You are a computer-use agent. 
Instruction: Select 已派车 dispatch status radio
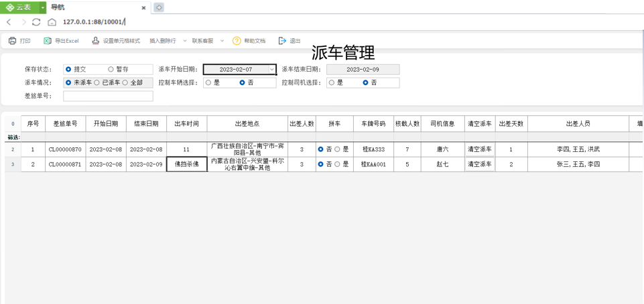point(96,82)
